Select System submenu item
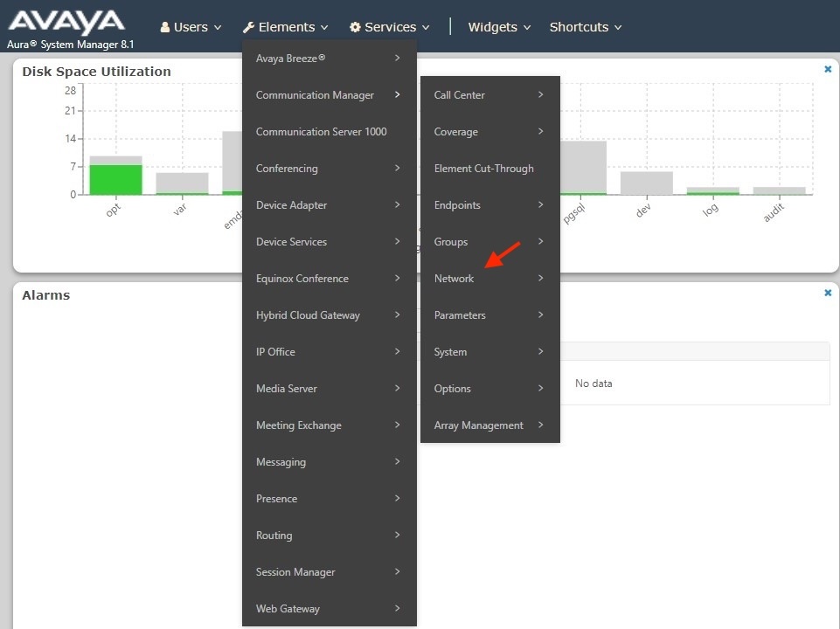The image size is (840, 629). coord(489,352)
